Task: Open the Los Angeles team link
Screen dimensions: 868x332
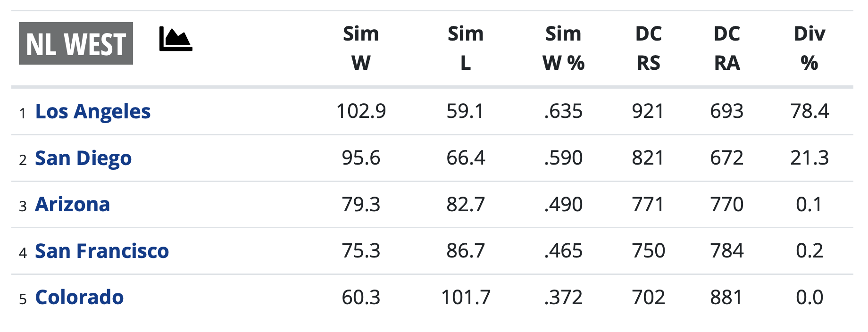Action: coord(93,112)
